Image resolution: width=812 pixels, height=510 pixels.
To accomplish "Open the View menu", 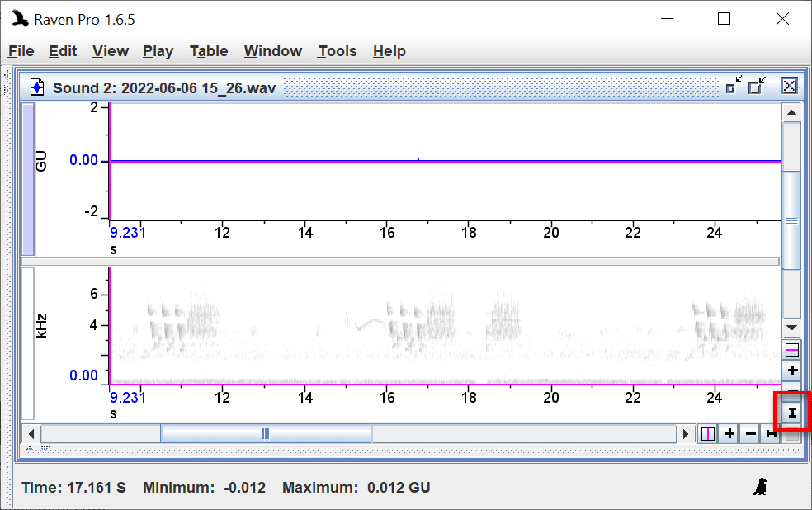I will click(110, 51).
